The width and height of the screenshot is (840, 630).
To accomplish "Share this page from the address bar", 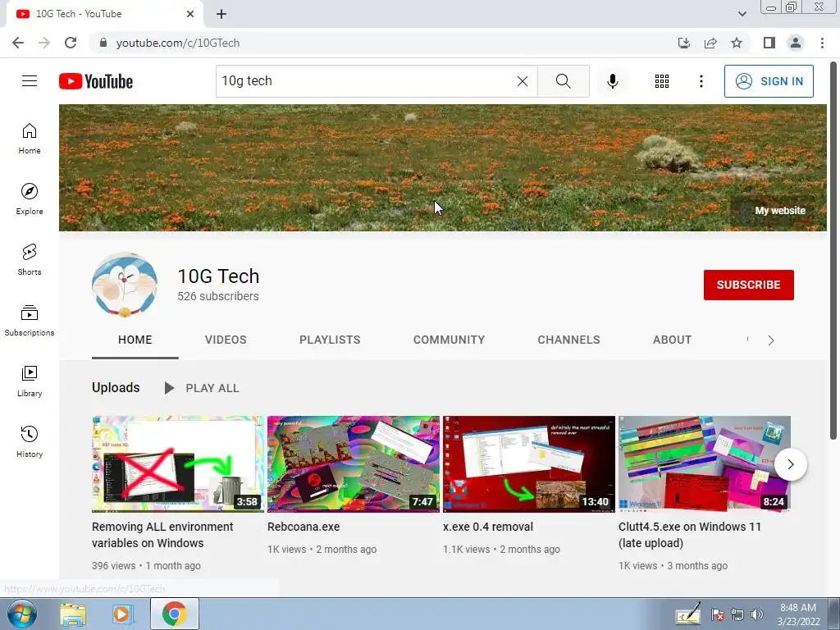I will [710, 43].
